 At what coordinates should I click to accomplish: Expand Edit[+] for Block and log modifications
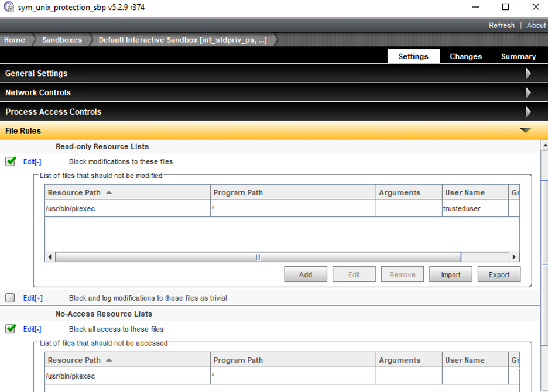coord(33,298)
